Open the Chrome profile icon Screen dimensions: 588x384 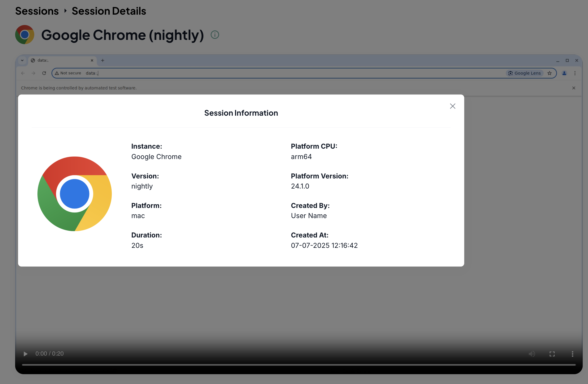coord(564,73)
